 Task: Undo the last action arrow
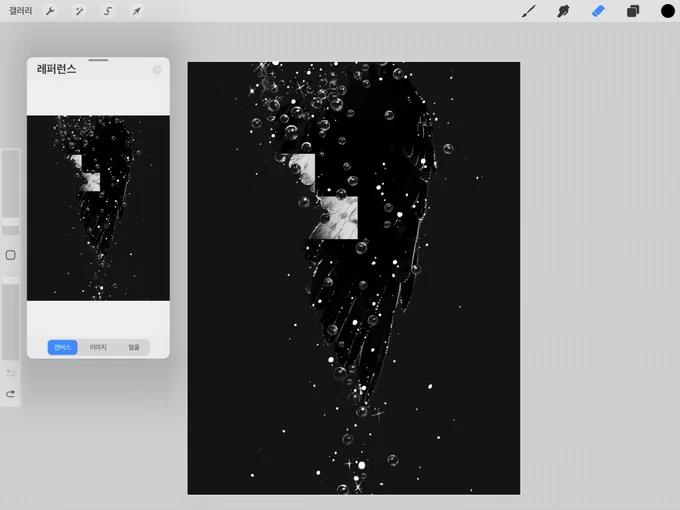(x=10, y=373)
